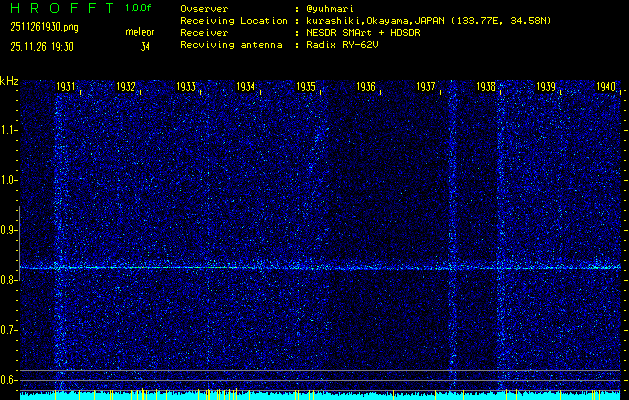Click the 1939 time marker

(x=546, y=87)
